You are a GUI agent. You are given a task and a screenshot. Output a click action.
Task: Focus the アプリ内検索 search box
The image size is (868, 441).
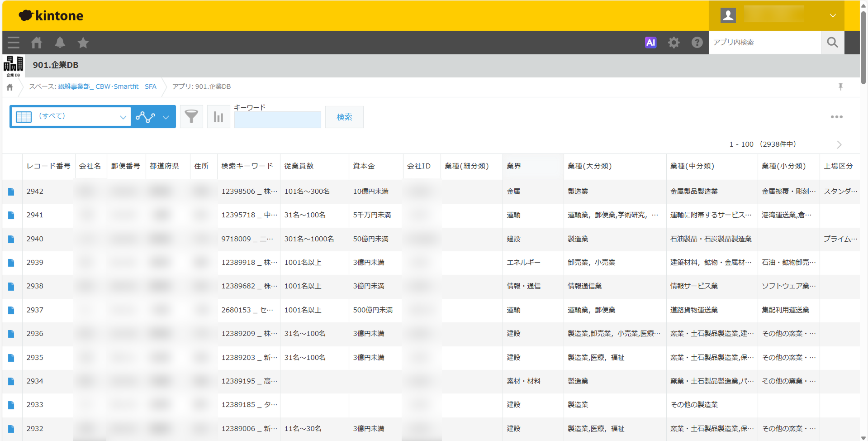(x=764, y=43)
